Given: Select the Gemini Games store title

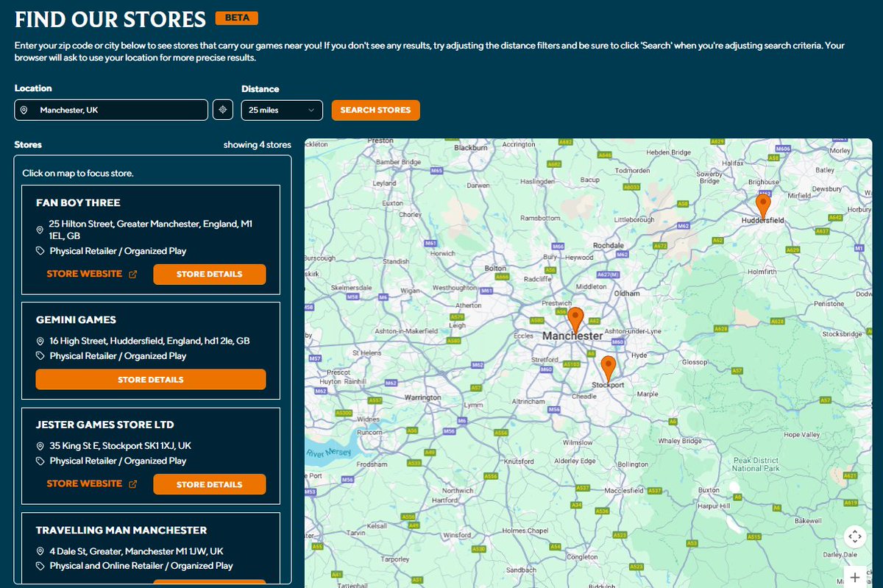Looking at the screenshot, I should pos(76,320).
